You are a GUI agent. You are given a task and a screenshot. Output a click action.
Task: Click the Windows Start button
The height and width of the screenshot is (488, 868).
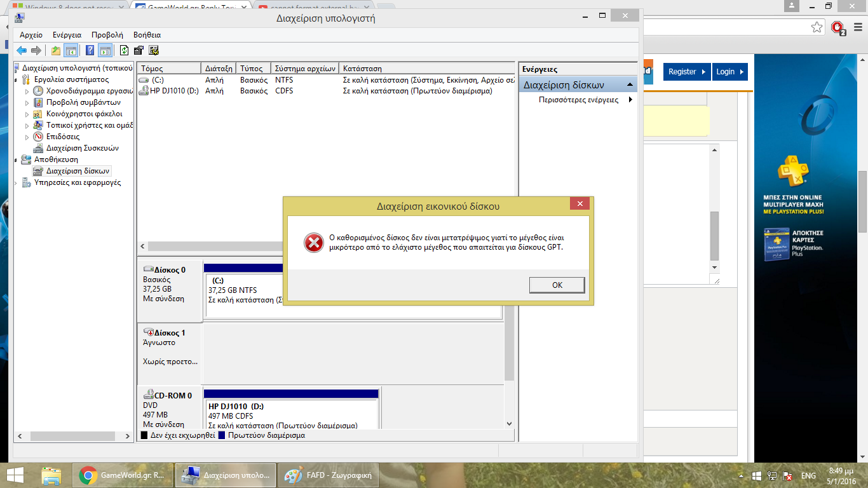(x=15, y=475)
